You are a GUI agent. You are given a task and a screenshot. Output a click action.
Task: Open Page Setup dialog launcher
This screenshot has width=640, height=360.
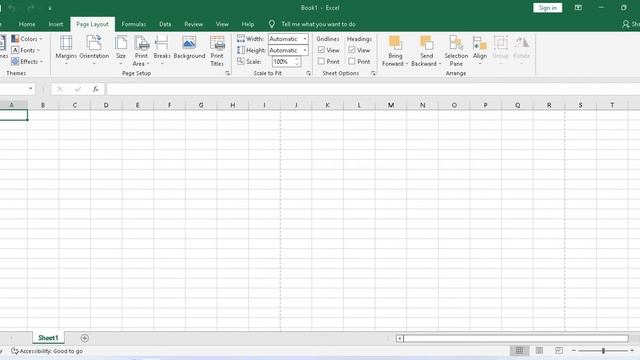pyautogui.click(x=227, y=73)
